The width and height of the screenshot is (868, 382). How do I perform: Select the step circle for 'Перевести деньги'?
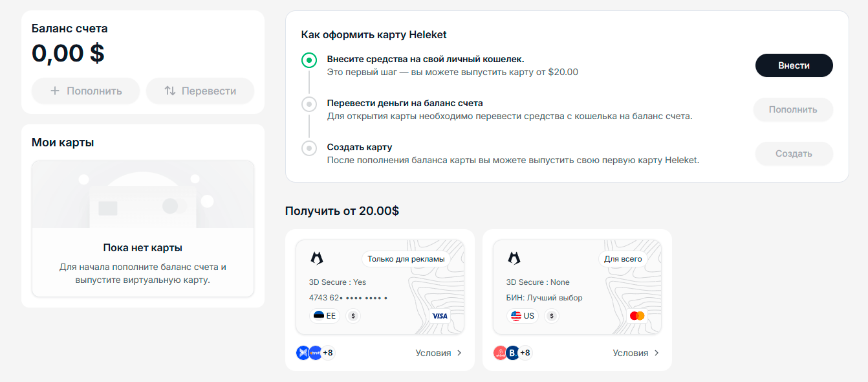point(309,104)
